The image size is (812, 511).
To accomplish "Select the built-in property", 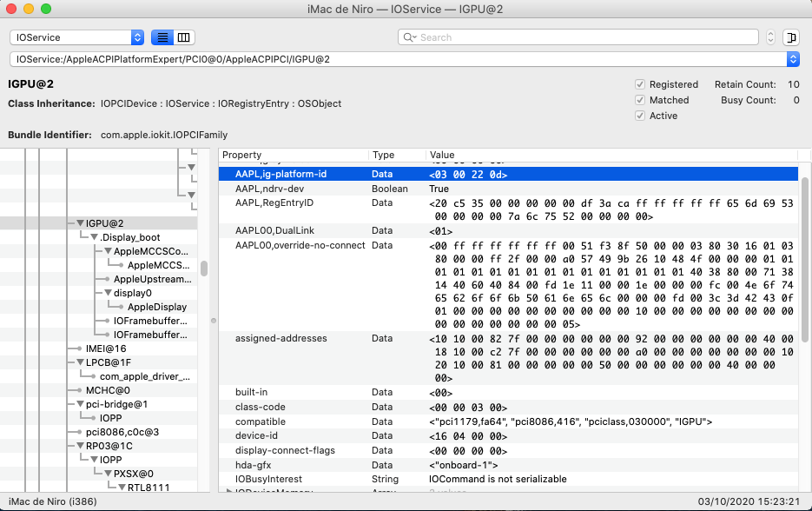I will point(251,392).
